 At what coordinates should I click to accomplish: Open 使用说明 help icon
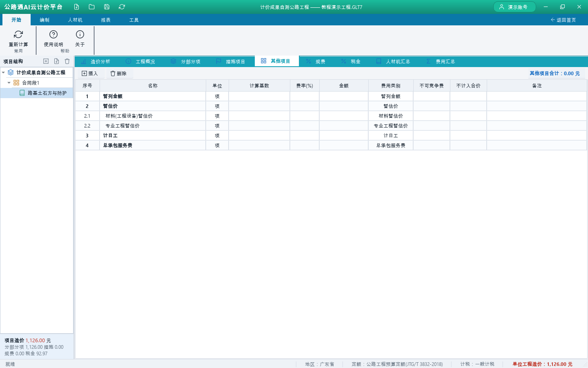click(53, 34)
